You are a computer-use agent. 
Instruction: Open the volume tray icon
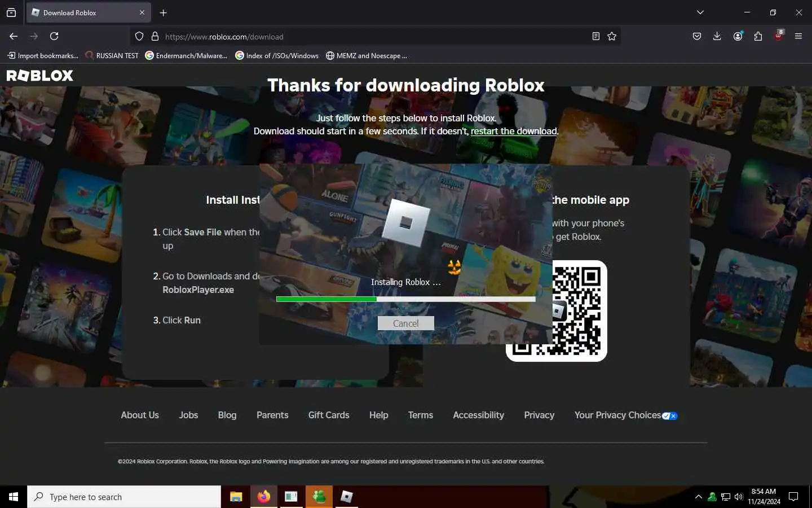739,497
